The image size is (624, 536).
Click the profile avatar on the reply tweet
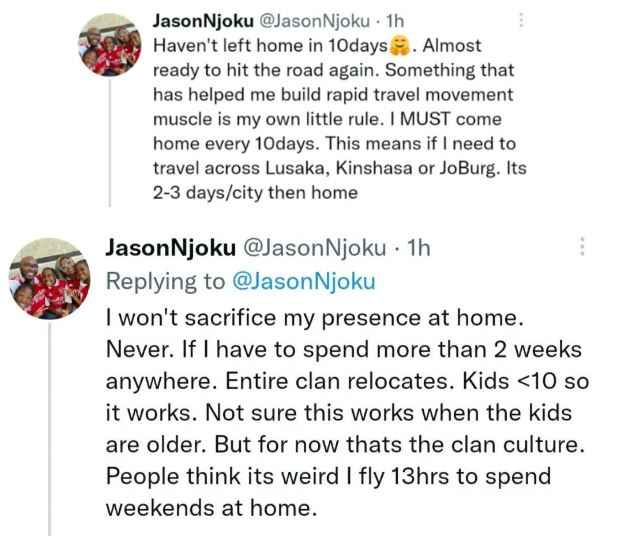49,278
